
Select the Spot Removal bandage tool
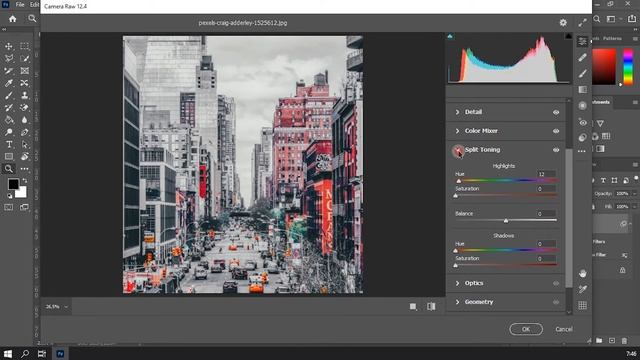pos(582,57)
